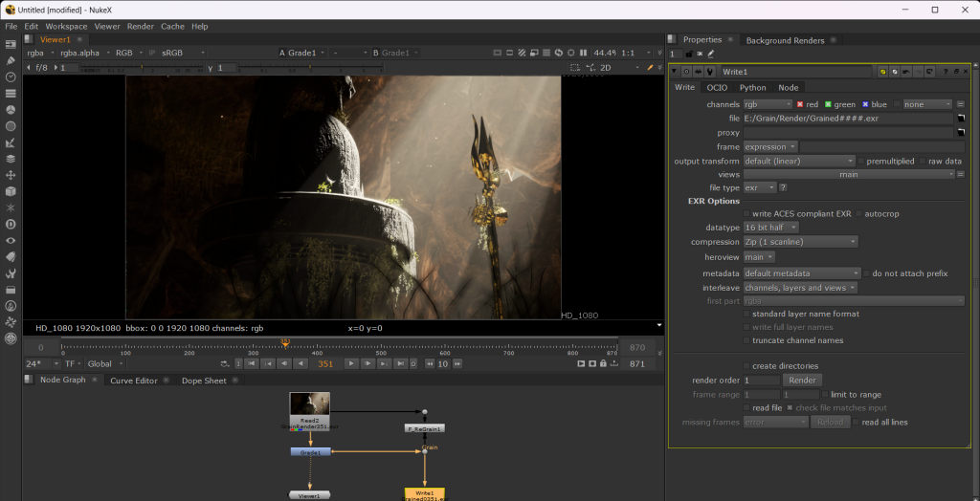Open the Color nodes toolbar menu
980x501 pixels.
click(x=10, y=109)
